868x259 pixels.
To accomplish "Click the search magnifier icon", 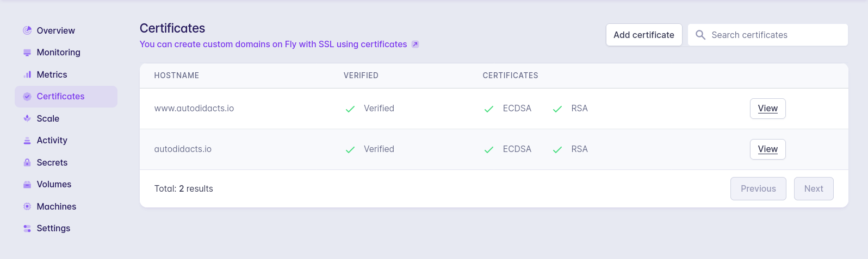I will 700,35.
